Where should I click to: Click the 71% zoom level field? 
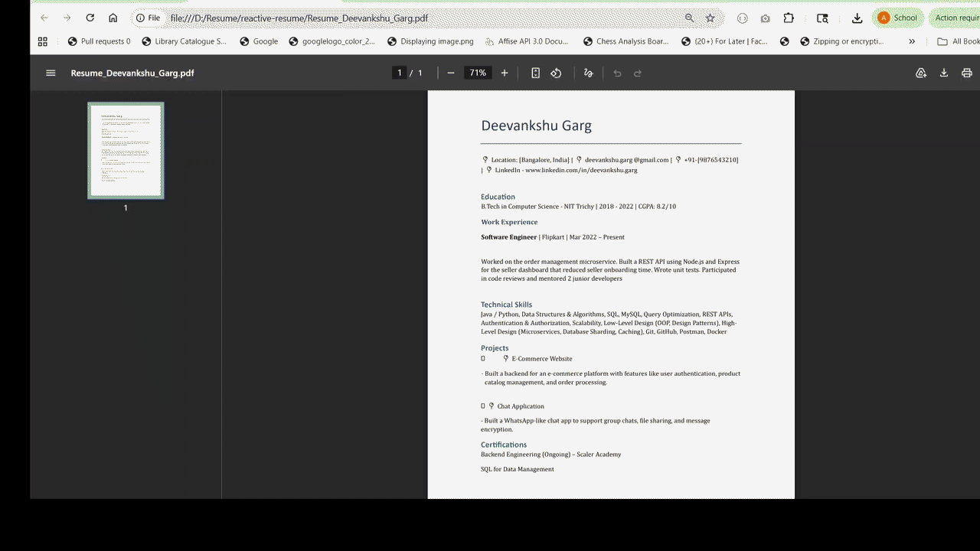click(x=478, y=73)
